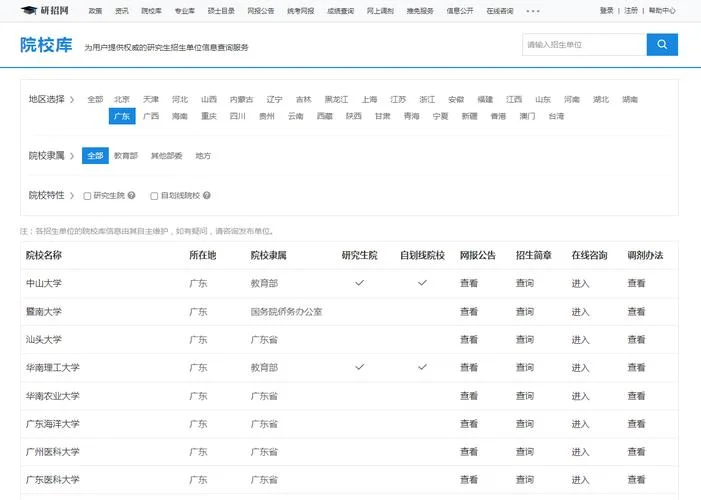Viewport: 701px width, 500px height.
Task: Open the 广东海洋大学 school name
Action: pyautogui.click(x=53, y=424)
